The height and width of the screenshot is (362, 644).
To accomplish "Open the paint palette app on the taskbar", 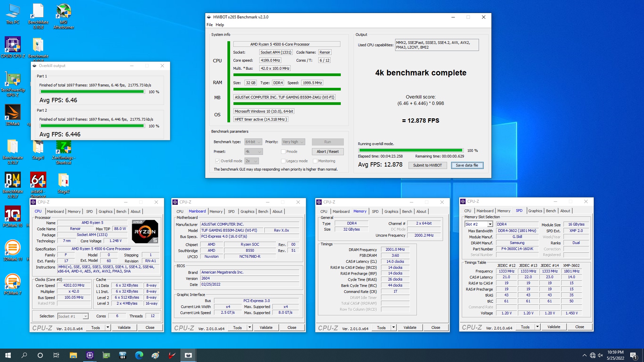I will click(155, 355).
